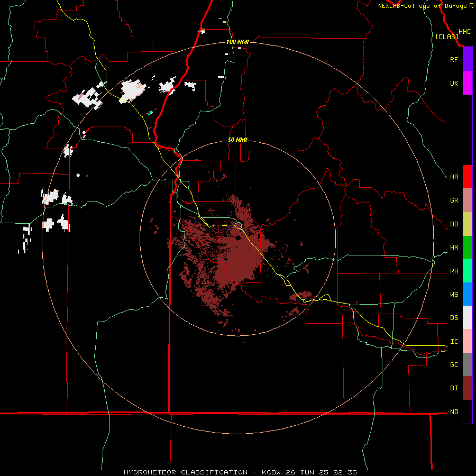The height and width of the screenshot is (476, 476).
Task: Click the HR legend label
Action: (x=454, y=248)
